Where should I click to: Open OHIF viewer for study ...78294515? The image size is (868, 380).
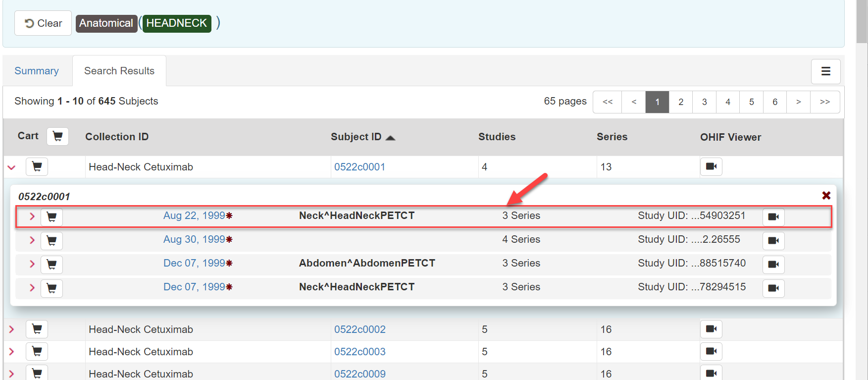pyautogui.click(x=773, y=288)
